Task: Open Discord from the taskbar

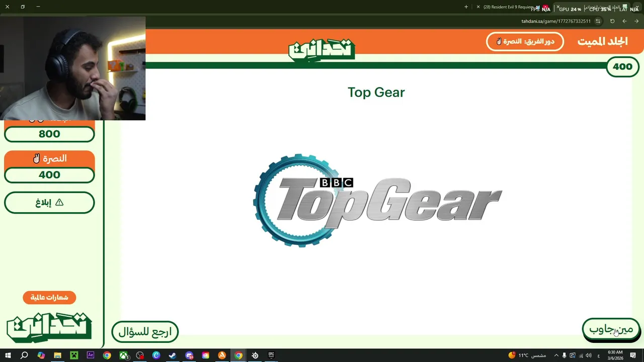Action: (x=189, y=355)
